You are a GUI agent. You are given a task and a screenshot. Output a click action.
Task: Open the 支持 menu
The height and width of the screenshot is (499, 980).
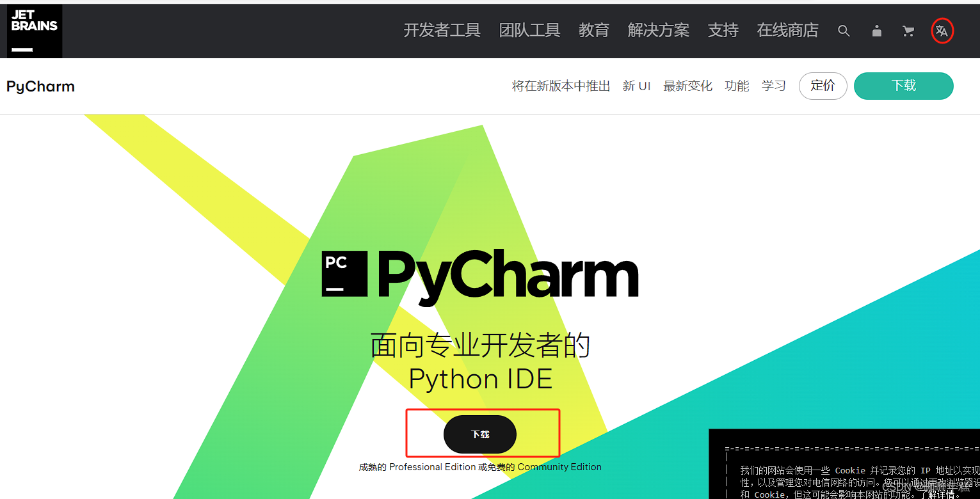(723, 30)
